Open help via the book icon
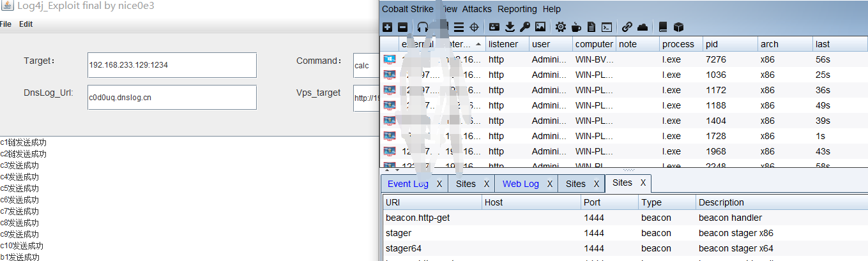 663,27
